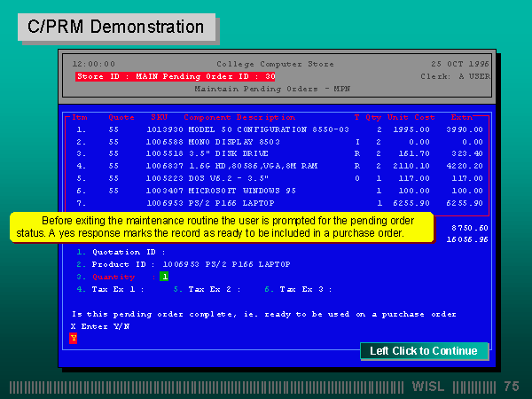The image size is (532, 399).
Task: Click the C/PRM Demonstration title box
Action: click(116, 27)
